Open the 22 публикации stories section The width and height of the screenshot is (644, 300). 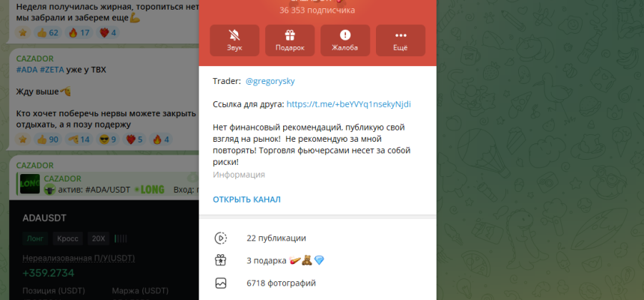(276, 238)
